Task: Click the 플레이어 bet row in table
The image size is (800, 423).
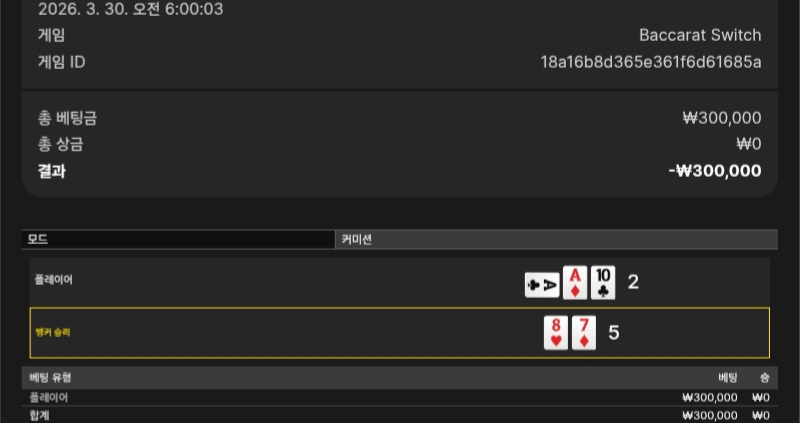Action: click(x=399, y=397)
